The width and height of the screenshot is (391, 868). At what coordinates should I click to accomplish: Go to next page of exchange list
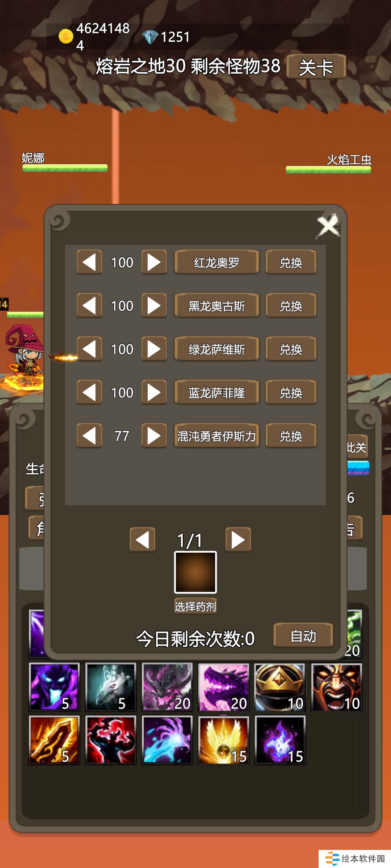(x=238, y=540)
